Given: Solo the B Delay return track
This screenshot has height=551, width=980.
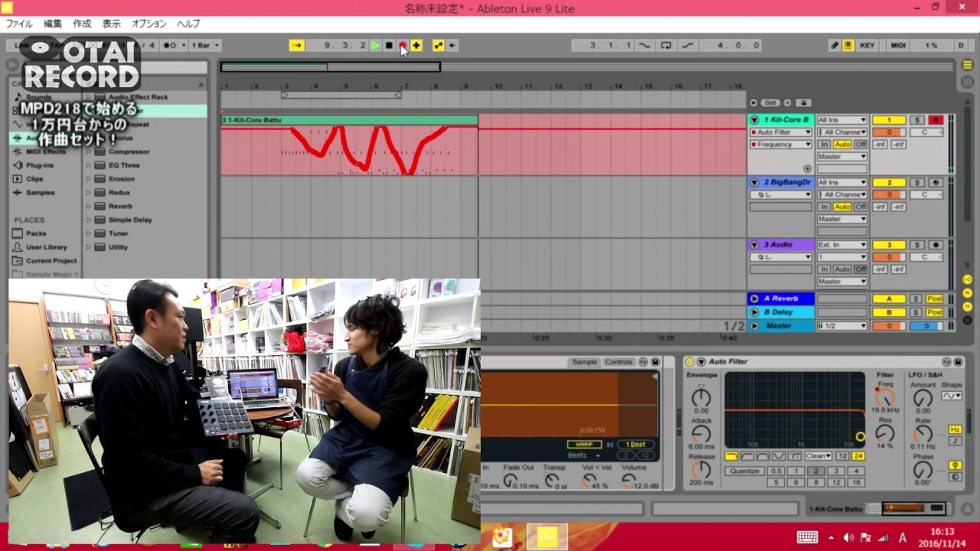Looking at the screenshot, I should pyautogui.click(x=917, y=312).
